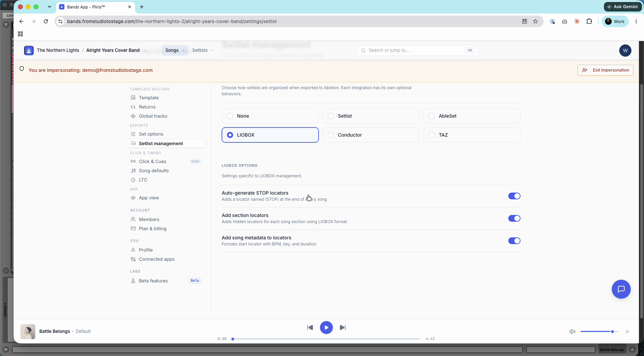Click the Exit Impersonation button
The height and width of the screenshot is (356, 644).
tap(605, 70)
